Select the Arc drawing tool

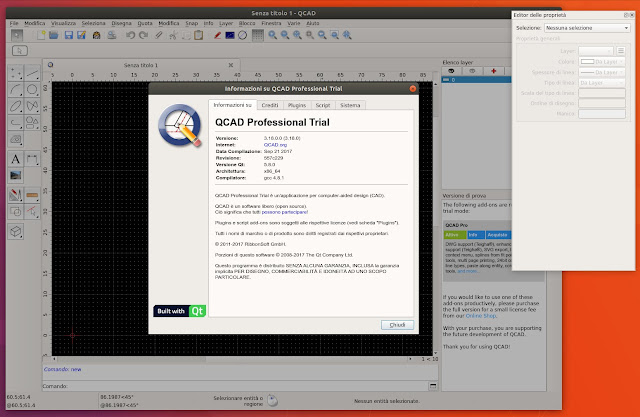(16, 90)
